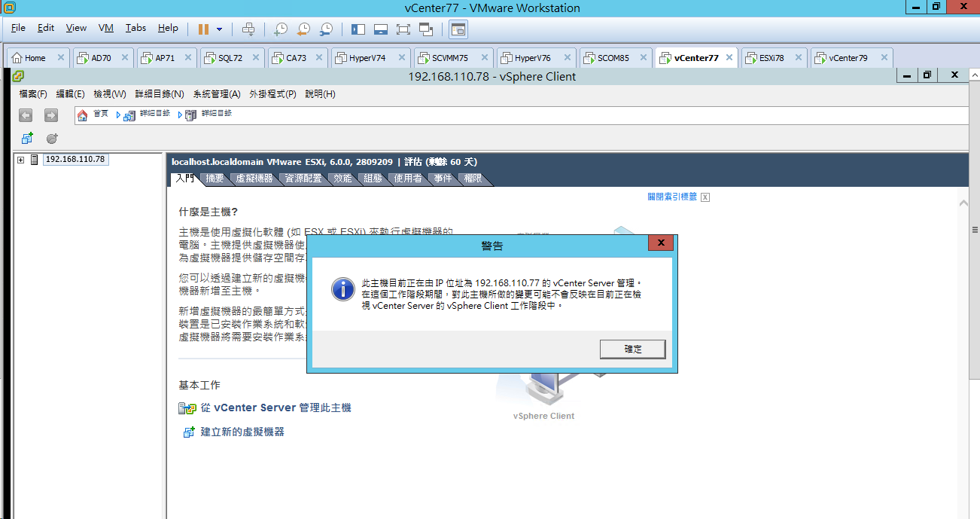Open the 權限 permissions tab
980x519 pixels.
tap(473, 179)
